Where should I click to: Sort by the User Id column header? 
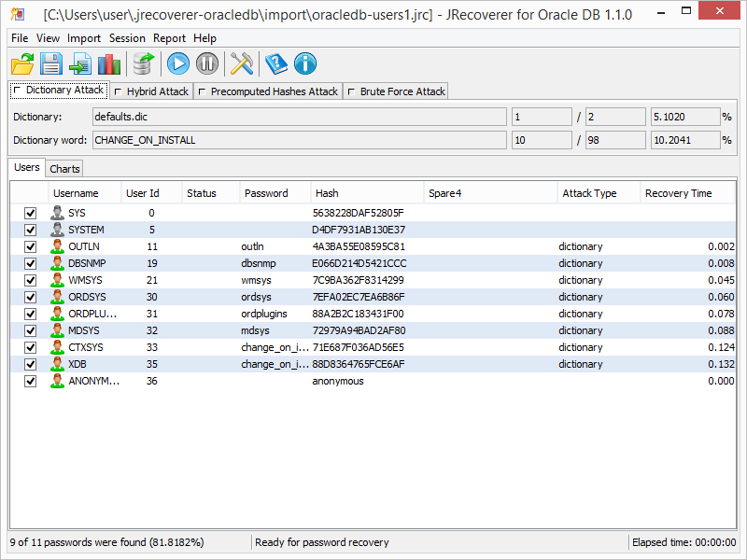[x=151, y=193]
